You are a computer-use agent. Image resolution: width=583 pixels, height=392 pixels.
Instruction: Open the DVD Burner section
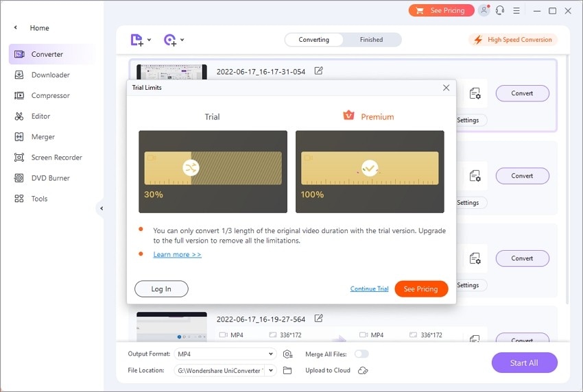click(x=52, y=178)
